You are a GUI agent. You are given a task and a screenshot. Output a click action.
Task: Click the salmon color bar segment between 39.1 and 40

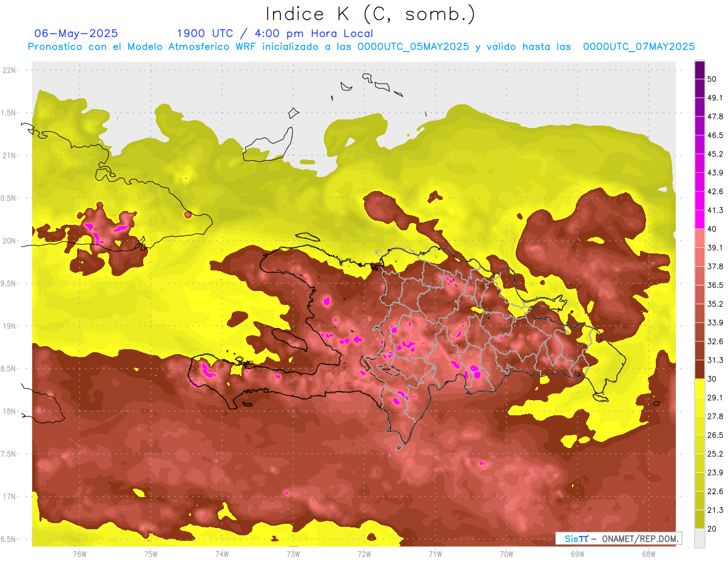699,238
